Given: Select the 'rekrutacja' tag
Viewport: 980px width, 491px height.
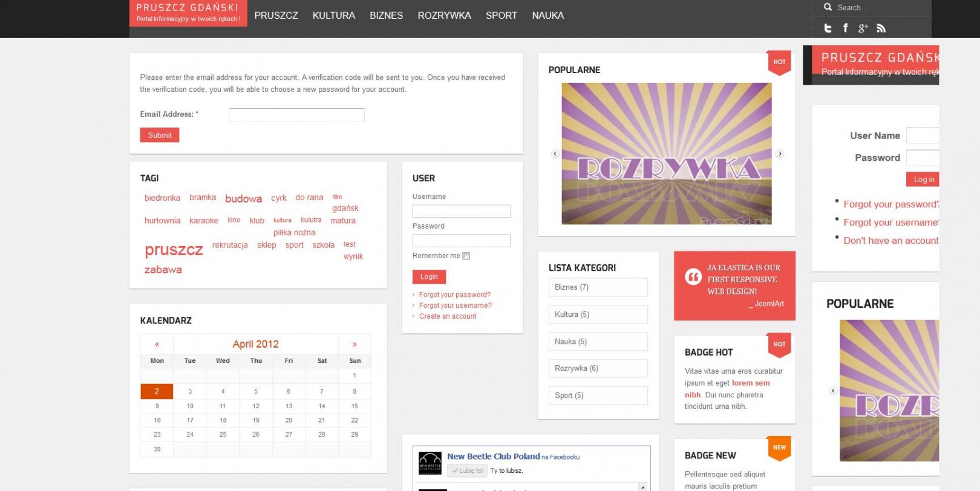Looking at the screenshot, I should coord(230,245).
